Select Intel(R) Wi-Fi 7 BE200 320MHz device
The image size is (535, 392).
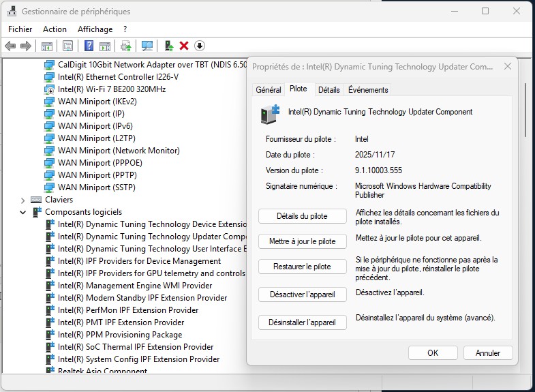pos(112,89)
